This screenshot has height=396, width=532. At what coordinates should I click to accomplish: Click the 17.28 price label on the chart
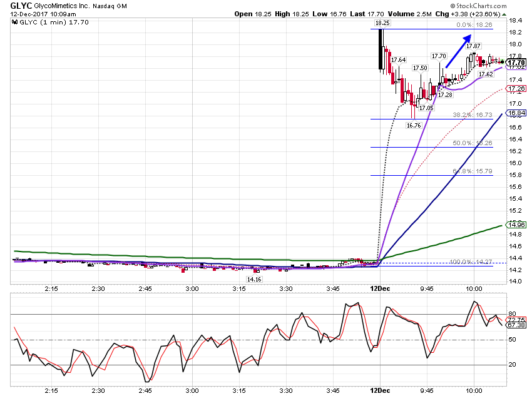coord(445,95)
